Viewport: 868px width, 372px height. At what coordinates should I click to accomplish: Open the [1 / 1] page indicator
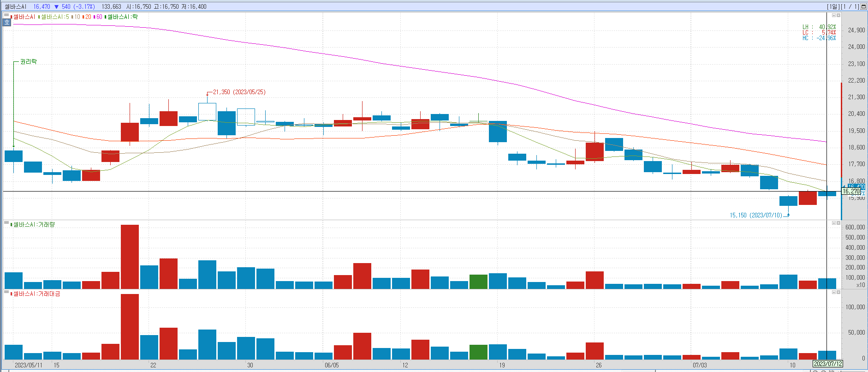point(850,6)
